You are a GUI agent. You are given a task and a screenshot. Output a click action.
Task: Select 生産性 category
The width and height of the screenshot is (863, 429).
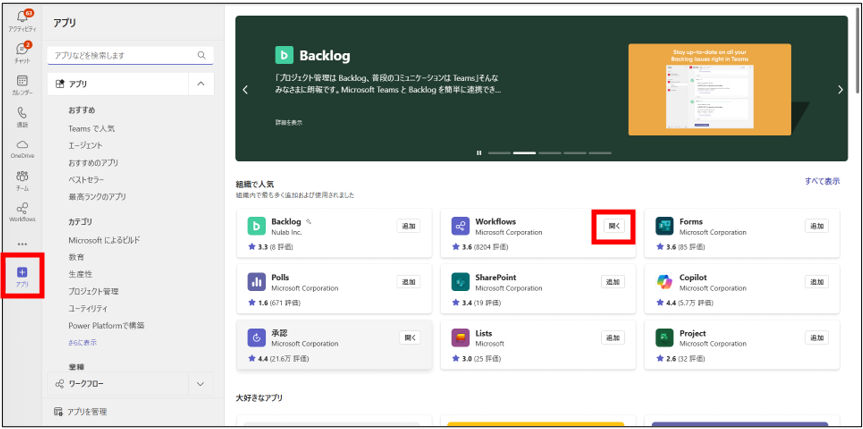click(80, 274)
